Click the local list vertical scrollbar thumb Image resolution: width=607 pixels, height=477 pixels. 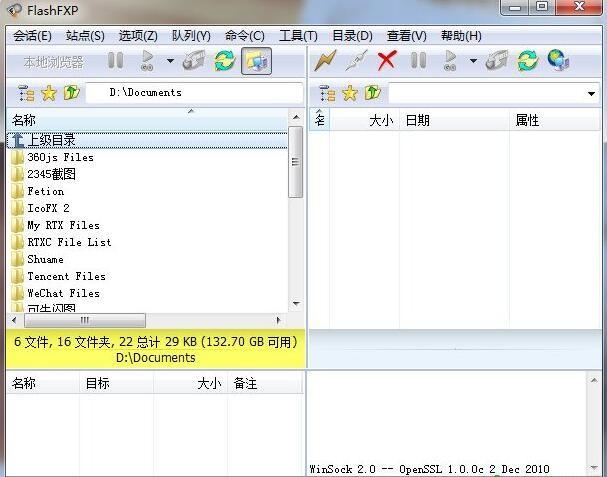coord(296,162)
